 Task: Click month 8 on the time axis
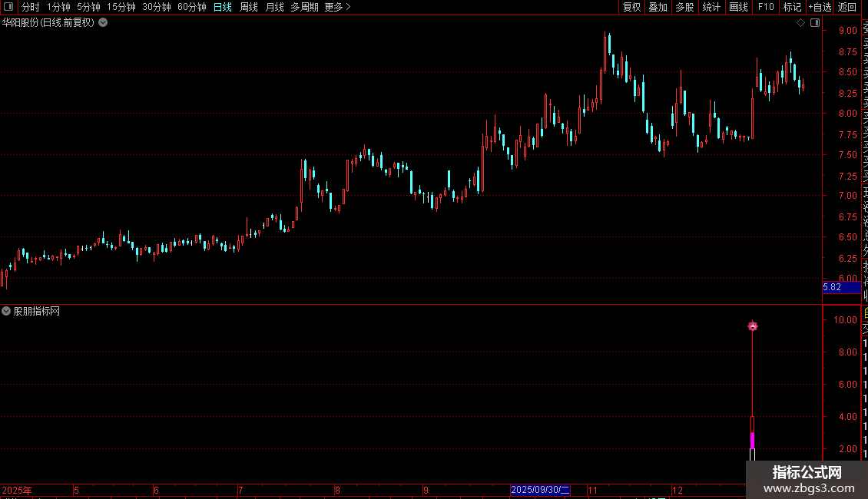(x=337, y=491)
